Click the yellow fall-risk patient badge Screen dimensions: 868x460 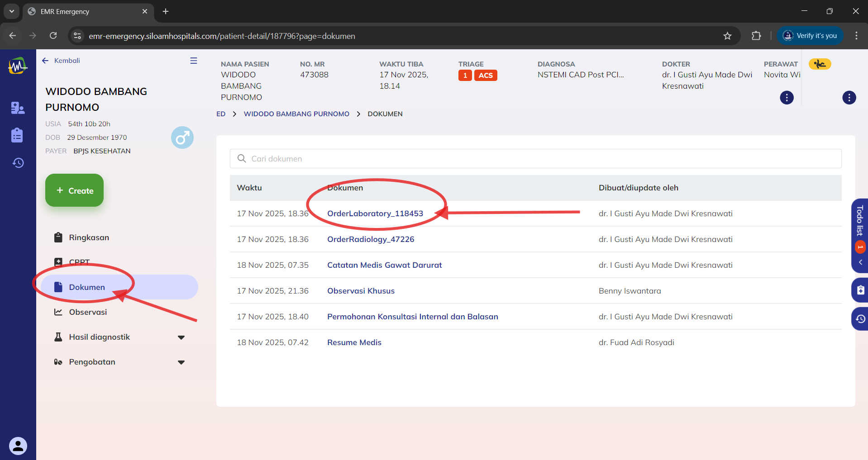coord(820,64)
